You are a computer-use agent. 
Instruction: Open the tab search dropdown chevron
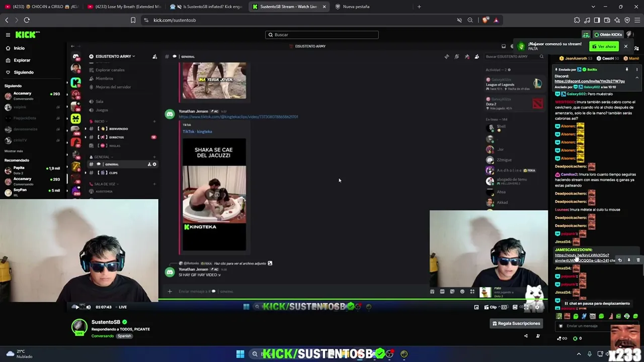593,7
